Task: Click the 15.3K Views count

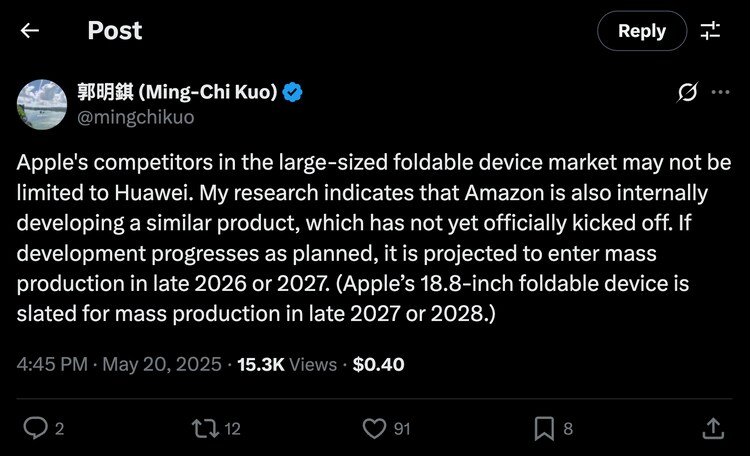Action: tap(287, 365)
